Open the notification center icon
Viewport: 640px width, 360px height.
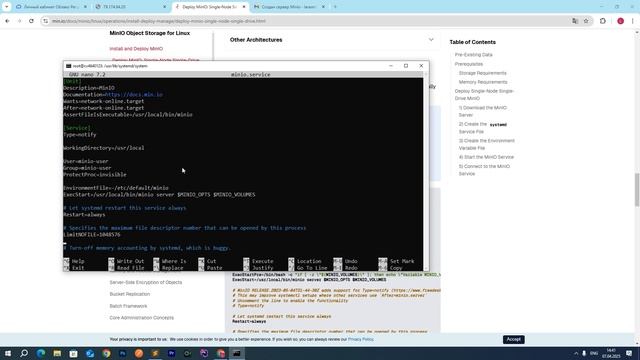629,353
